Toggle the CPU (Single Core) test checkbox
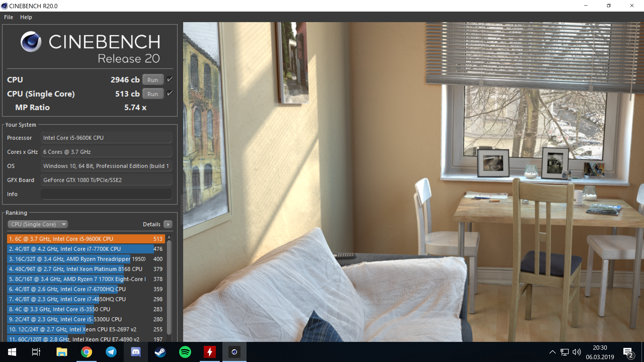The height and width of the screenshot is (362, 644). 170,94
